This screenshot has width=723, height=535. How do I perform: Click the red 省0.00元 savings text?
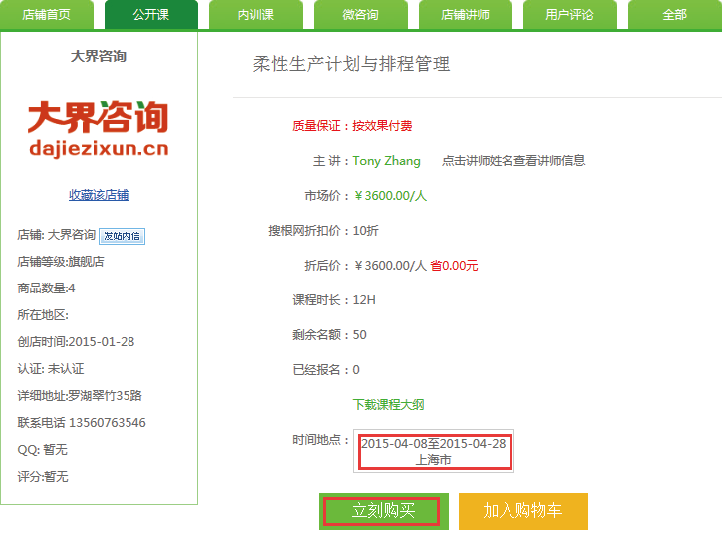(454, 266)
